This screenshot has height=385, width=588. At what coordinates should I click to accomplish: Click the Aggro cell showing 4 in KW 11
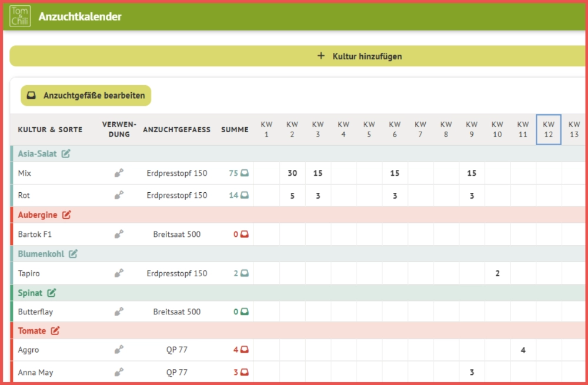pos(523,350)
